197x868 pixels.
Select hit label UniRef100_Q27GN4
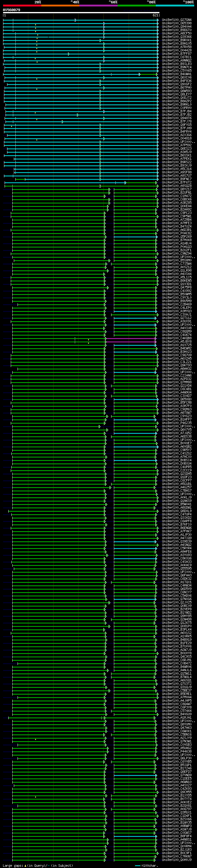177,20
